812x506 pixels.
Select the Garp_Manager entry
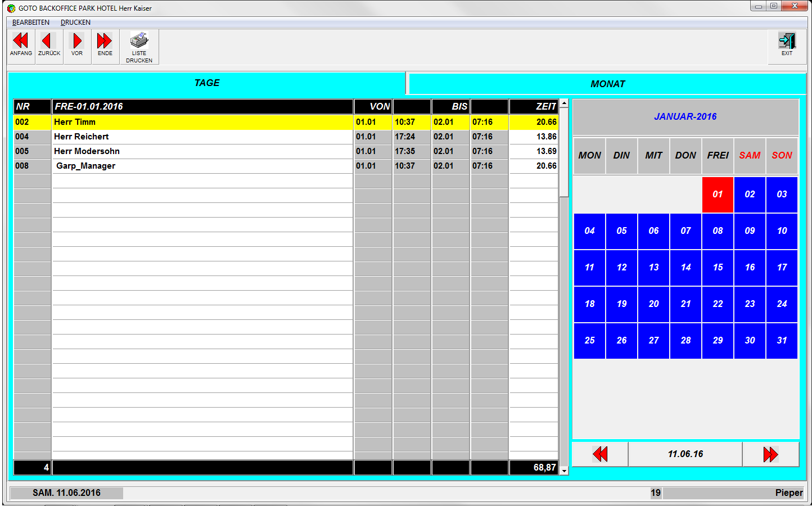click(x=85, y=166)
